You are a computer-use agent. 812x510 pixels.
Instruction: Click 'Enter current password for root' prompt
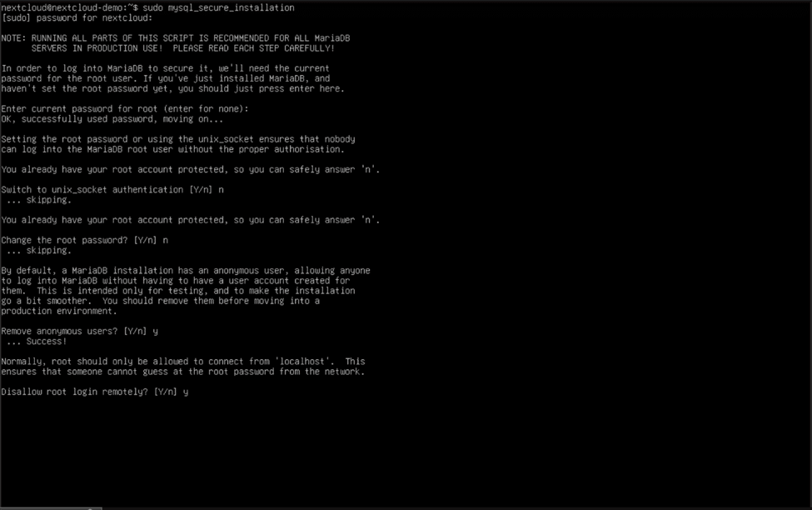click(125, 109)
